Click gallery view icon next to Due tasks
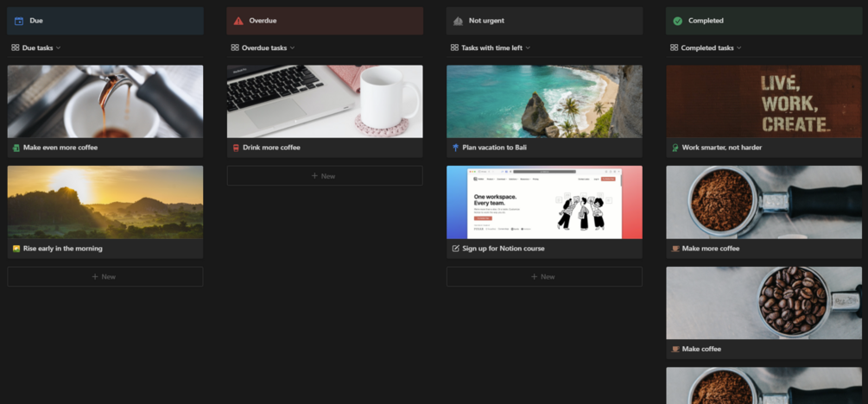 click(15, 47)
